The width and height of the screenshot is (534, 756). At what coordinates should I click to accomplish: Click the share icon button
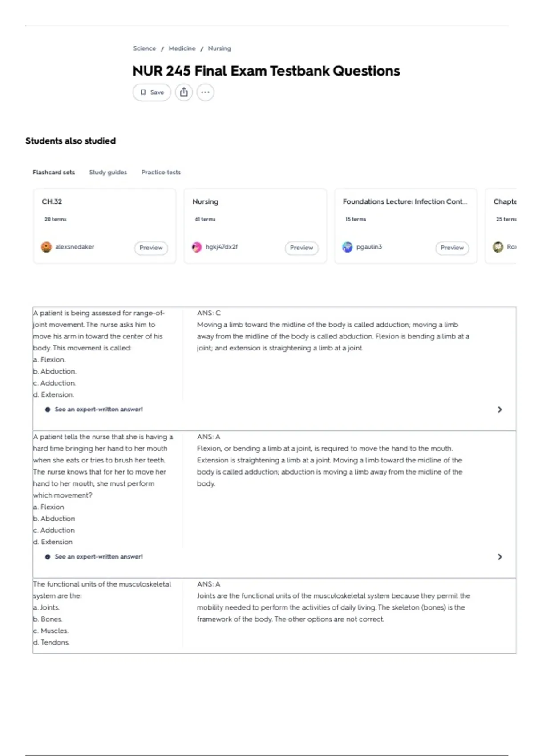184,92
